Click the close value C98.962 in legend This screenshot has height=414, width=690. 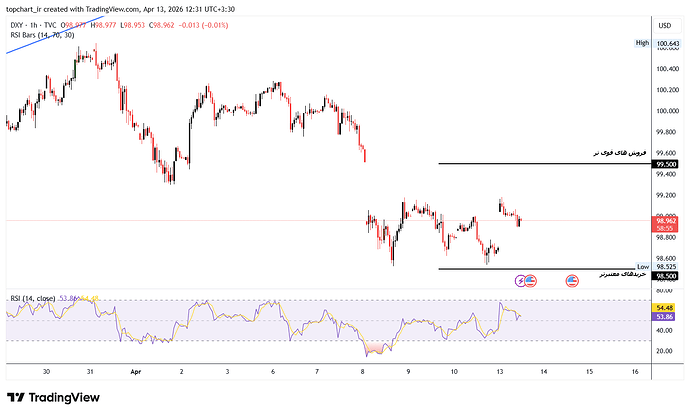pyautogui.click(x=161, y=26)
